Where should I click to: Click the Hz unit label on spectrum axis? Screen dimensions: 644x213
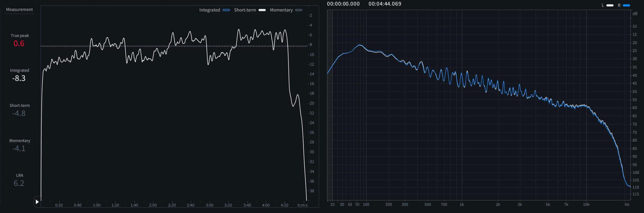[627, 204]
